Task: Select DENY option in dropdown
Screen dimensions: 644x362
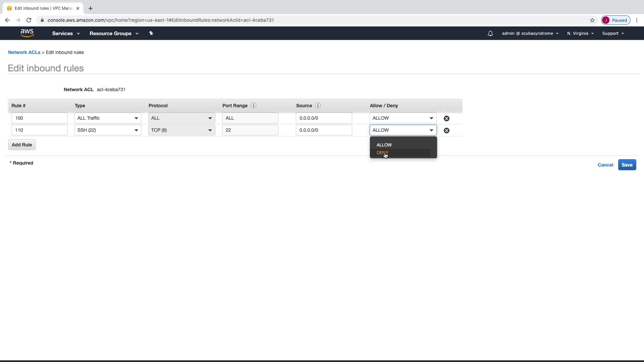Action: point(382,153)
